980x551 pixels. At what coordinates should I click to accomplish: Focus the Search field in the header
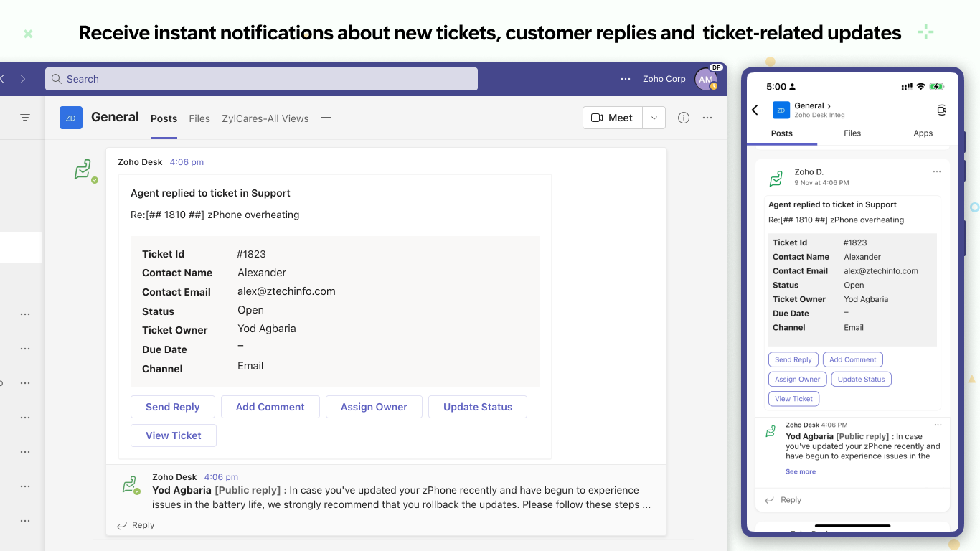coord(261,79)
